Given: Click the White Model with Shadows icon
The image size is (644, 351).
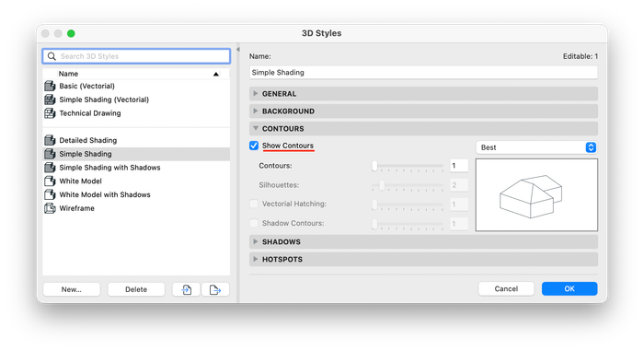Looking at the screenshot, I should (x=50, y=194).
